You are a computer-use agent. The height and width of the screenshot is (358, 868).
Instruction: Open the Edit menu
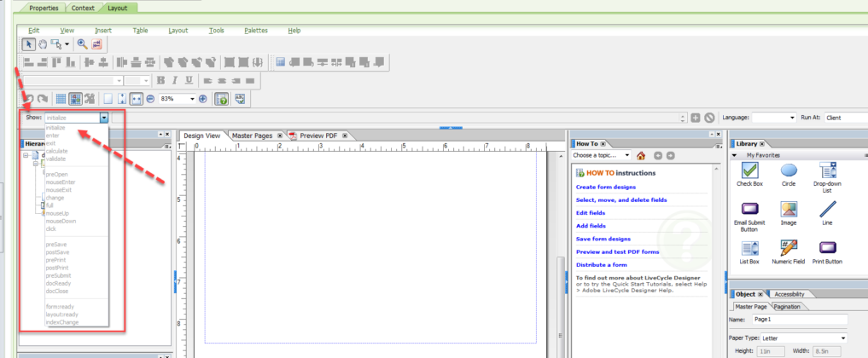point(34,31)
